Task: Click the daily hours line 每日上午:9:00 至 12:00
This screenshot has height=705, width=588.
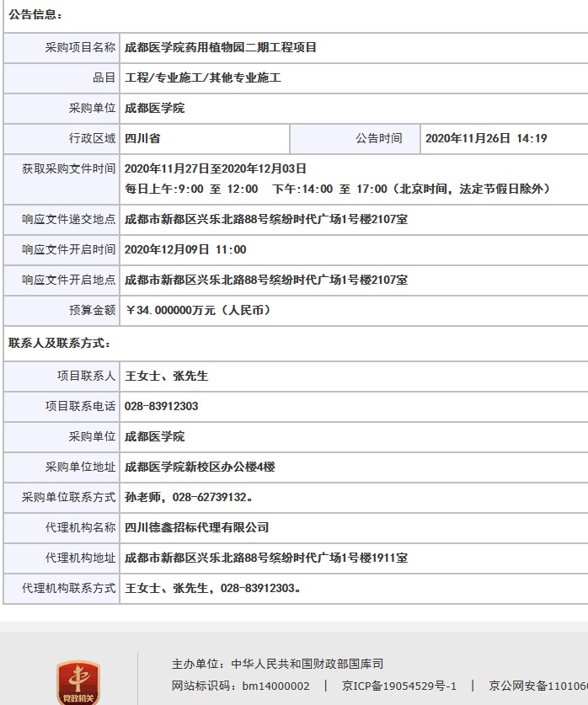Action: click(191, 189)
